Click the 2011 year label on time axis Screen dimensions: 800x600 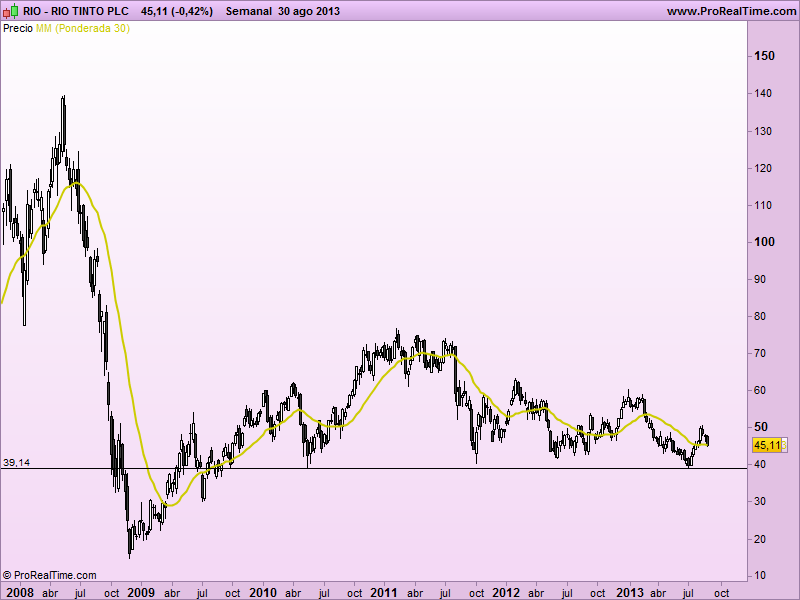point(384,592)
